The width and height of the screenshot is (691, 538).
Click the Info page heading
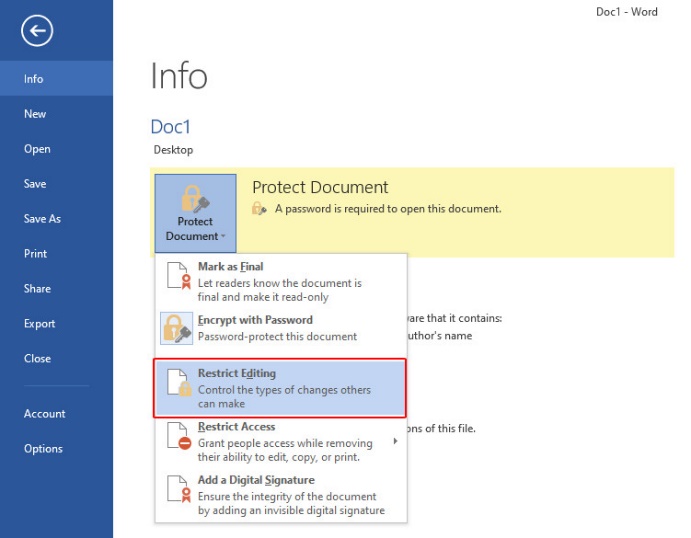(179, 76)
